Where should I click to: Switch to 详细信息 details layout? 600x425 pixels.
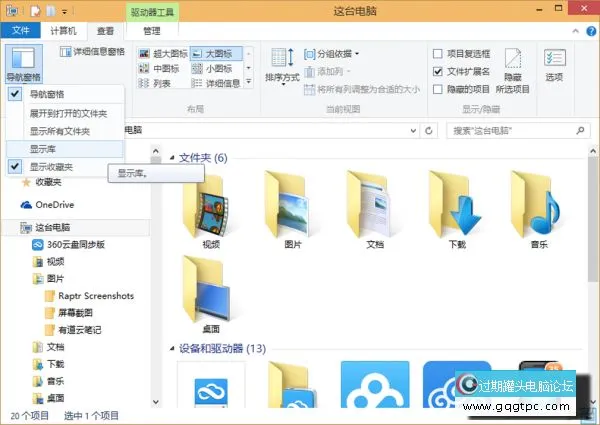[216, 83]
